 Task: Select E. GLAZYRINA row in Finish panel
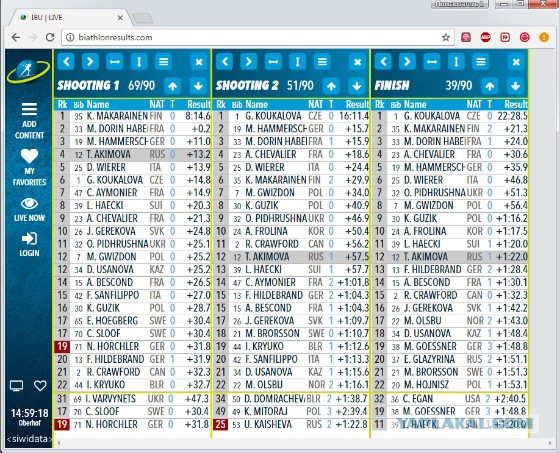tap(450, 359)
